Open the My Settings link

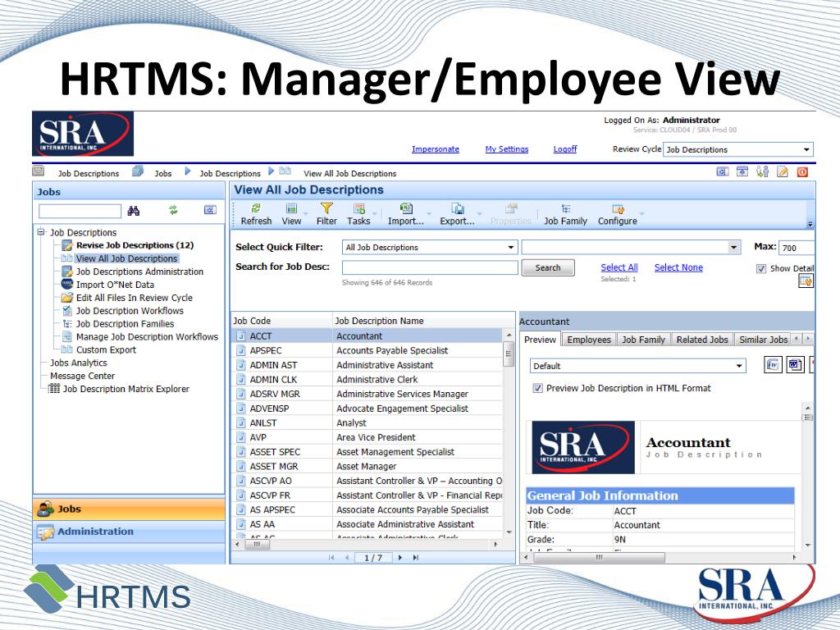pyautogui.click(x=507, y=149)
